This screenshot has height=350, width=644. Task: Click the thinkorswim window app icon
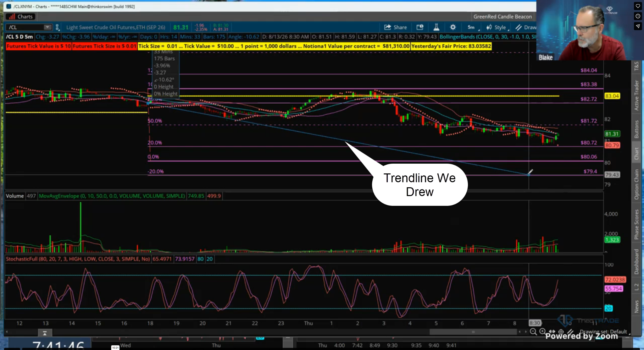9,6
